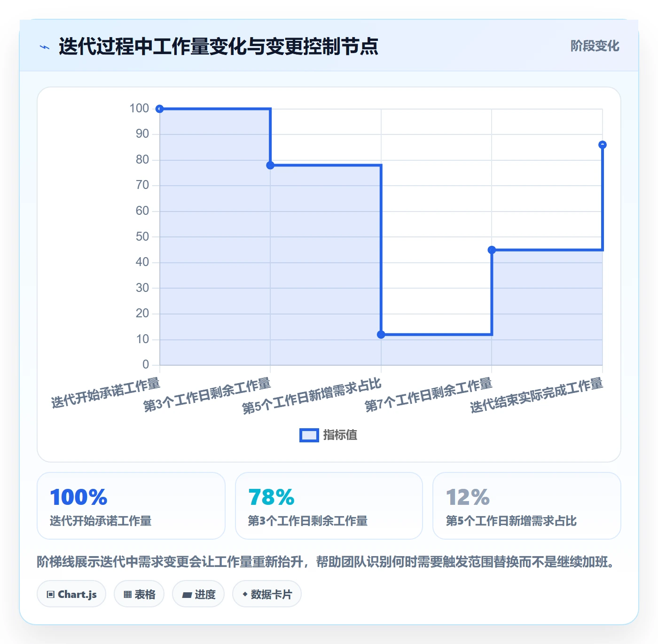Image resolution: width=658 pixels, height=644 pixels.
Task: Click the diamond icon in 数据卡片 chip
Action: pos(245,594)
